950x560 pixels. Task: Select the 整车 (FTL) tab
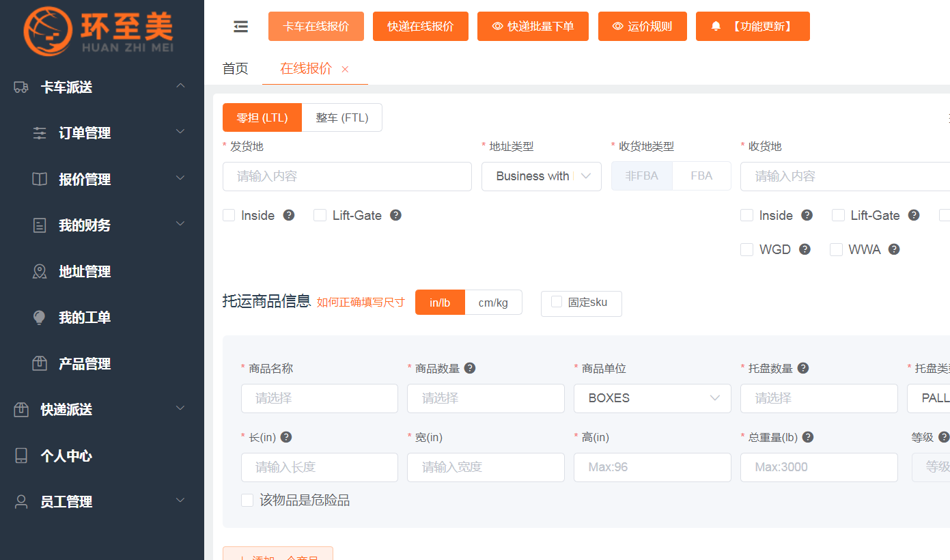coord(341,117)
